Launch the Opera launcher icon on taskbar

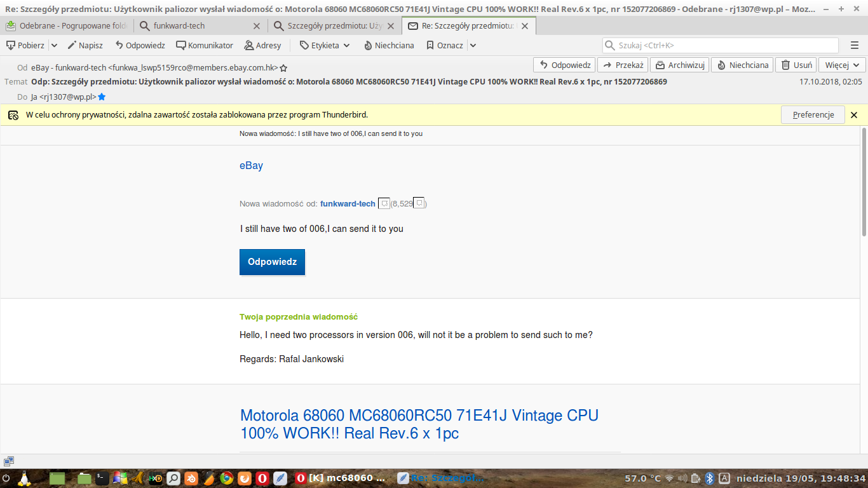coord(262,478)
